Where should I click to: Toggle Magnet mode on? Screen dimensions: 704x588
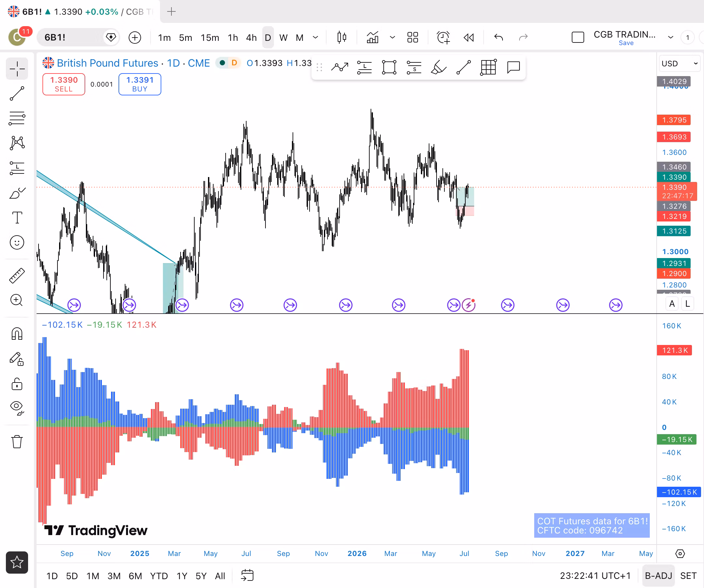point(17,334)
